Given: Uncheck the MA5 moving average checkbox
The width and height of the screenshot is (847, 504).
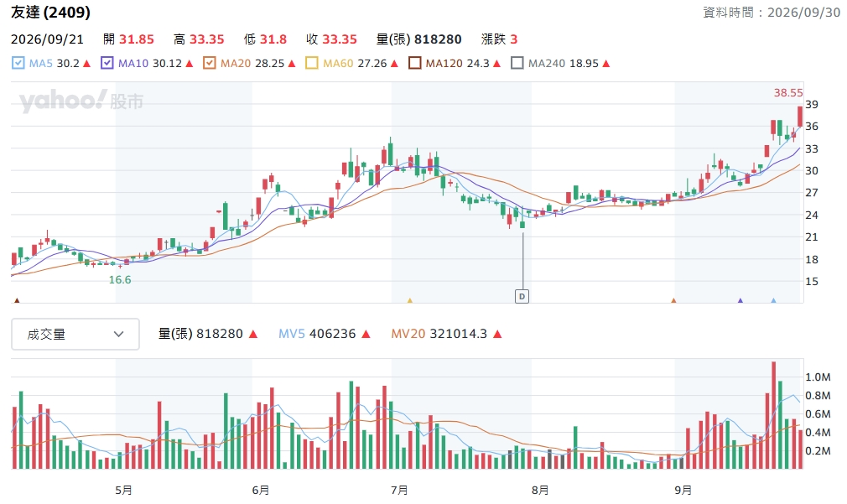Looking at the screenshot, I should [18, 63].
